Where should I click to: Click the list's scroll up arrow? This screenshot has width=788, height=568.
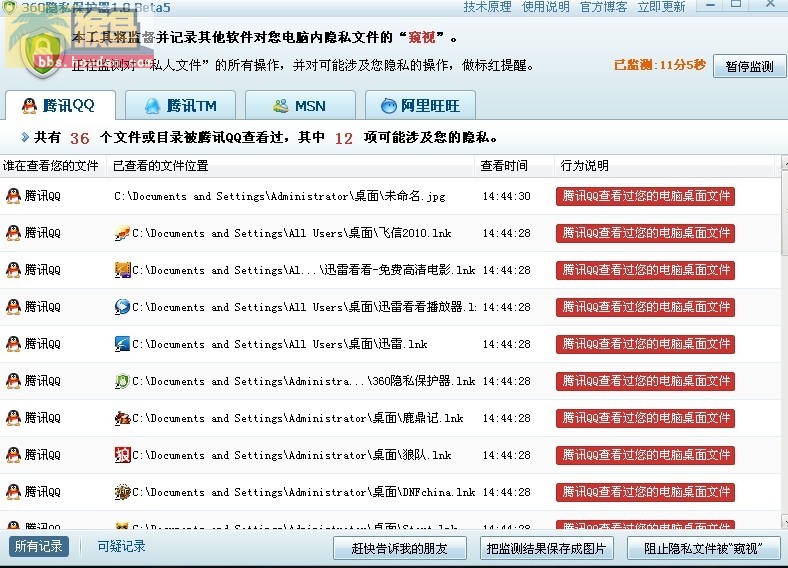pyautogui.click(x=784, y=164)
